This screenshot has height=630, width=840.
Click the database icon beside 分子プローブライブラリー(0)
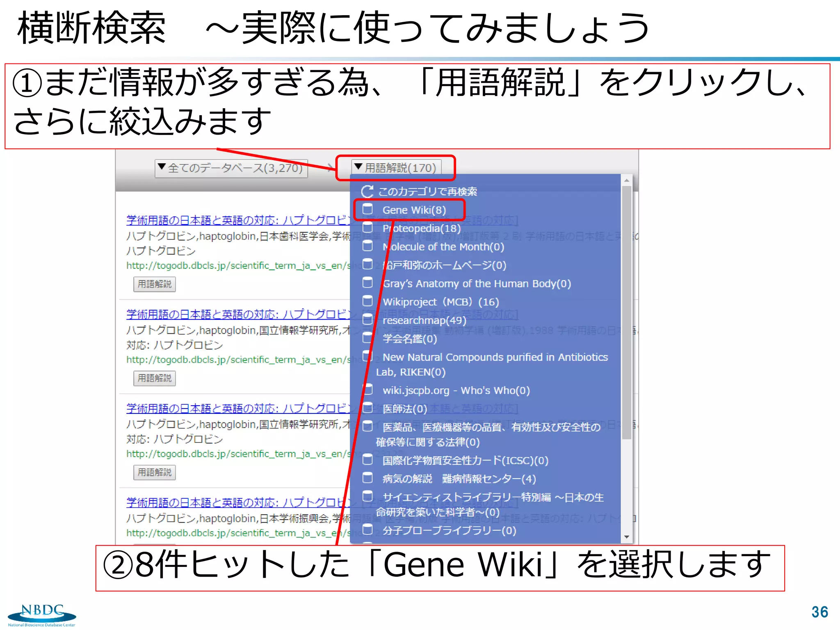click(367, 530)
